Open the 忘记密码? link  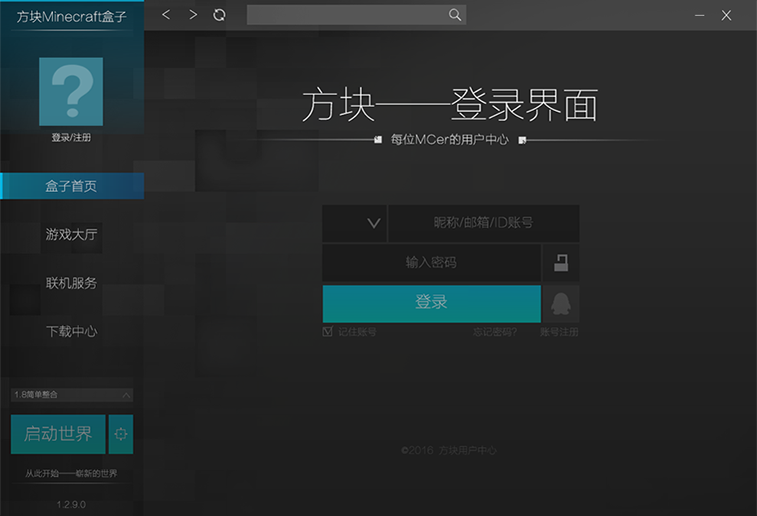click(x=495, y=332)
